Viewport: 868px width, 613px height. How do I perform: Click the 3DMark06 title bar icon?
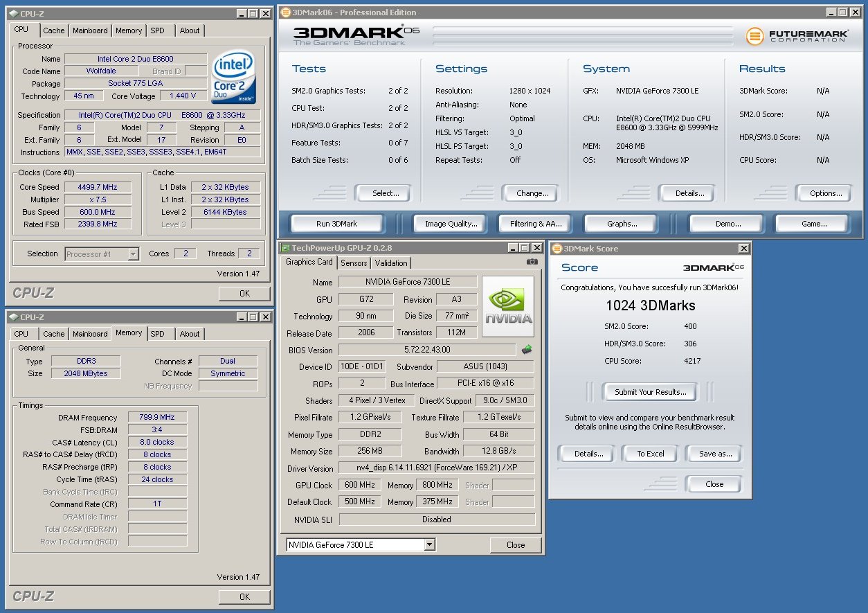[287, 12]
